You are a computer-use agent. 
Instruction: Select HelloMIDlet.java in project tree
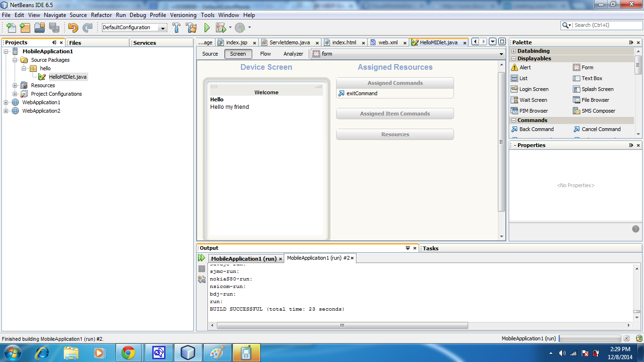coord(68,77)
